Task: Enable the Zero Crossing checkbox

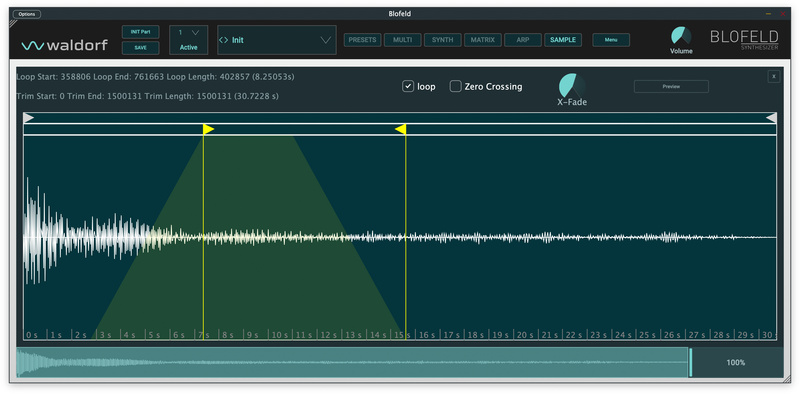Action: [455, 86]
